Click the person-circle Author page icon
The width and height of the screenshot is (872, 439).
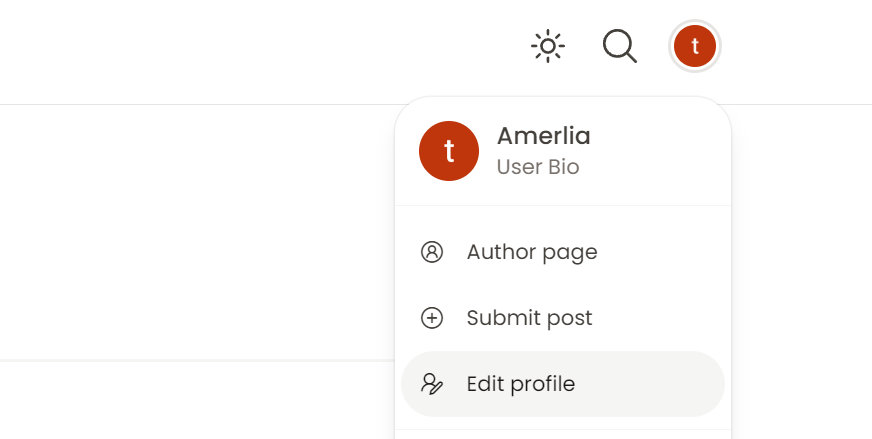(432, 252)
